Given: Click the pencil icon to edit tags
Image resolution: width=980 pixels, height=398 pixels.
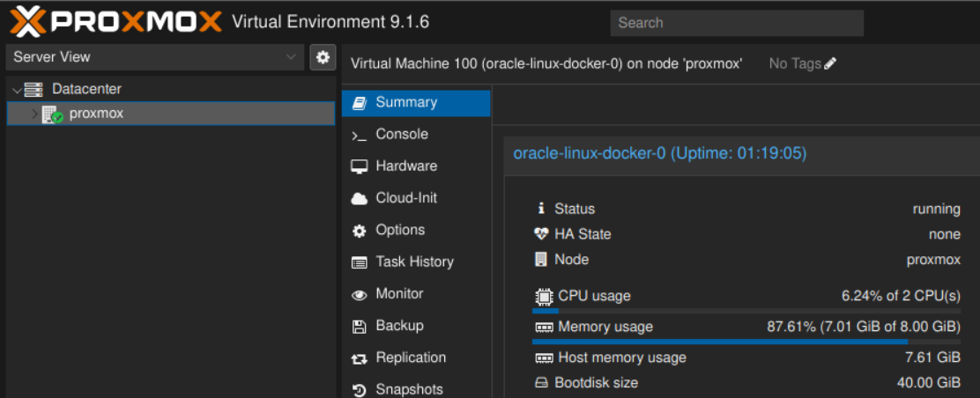Looking at the screenshot, I should tap(830, 63).
